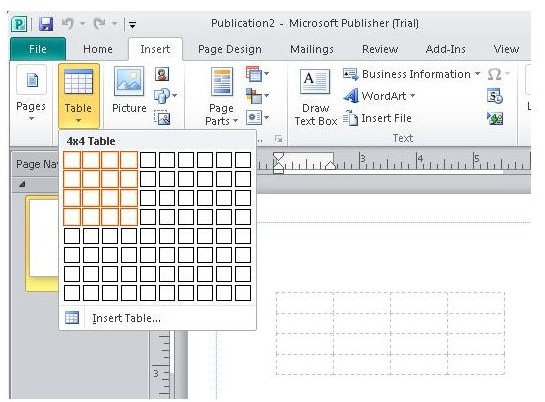Image resolution: width=545 pixels, height=402 pixels.
Task: Click the Calendars building block icon
Action: (x=253, y=74)
